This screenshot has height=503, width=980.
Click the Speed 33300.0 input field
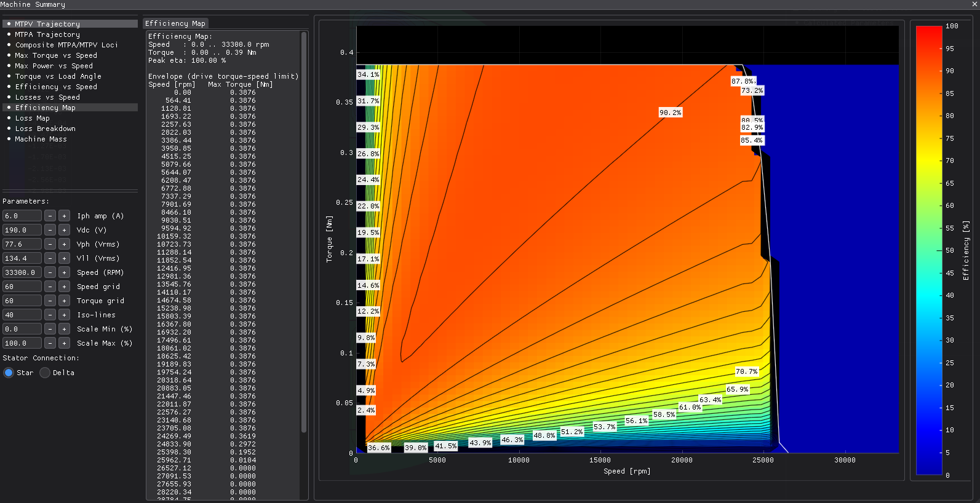(x=22, y=272)
